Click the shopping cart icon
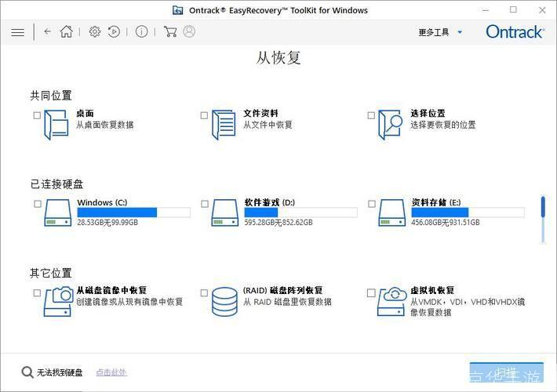Image resolution: width=557 pixels, height=392 pixels. [x=170, y=31]
